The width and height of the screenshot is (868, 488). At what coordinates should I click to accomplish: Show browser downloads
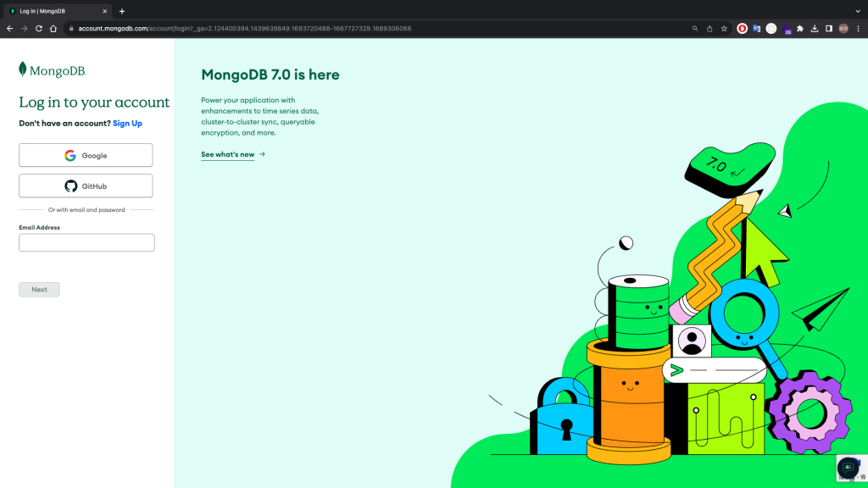[x=815, y=28]
